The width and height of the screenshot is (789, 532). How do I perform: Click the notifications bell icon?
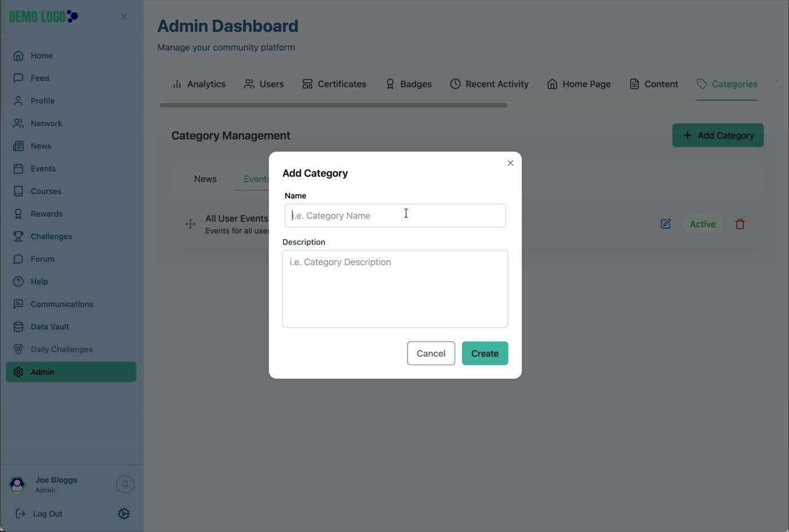125,484
